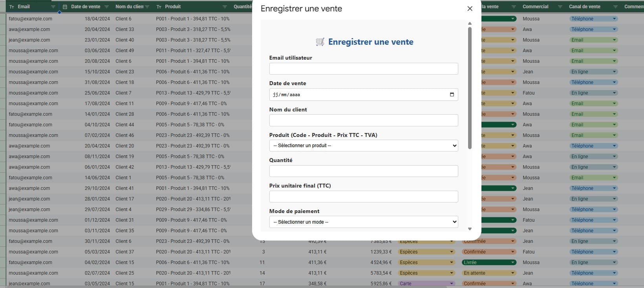The width and height of the screenshot is (644, 288).
Task: Select the Client 46 cell
Action: pos(124,135)
